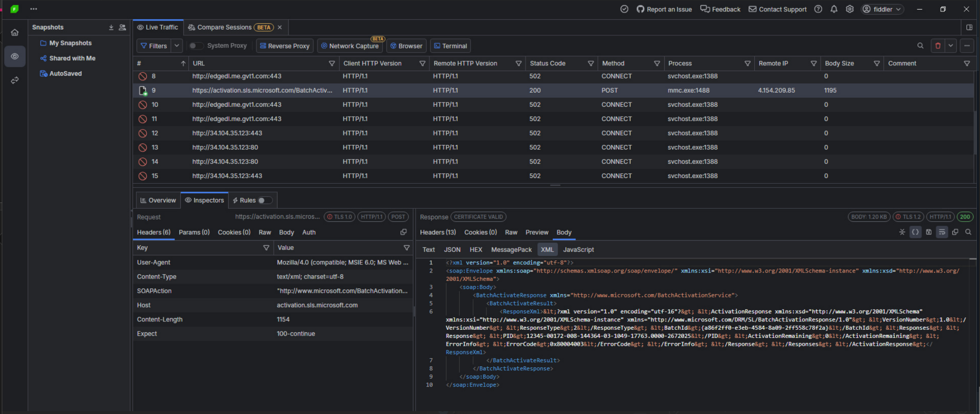Click the response body search icon
The image size is (980, 414).
click(x=968, y=232)
